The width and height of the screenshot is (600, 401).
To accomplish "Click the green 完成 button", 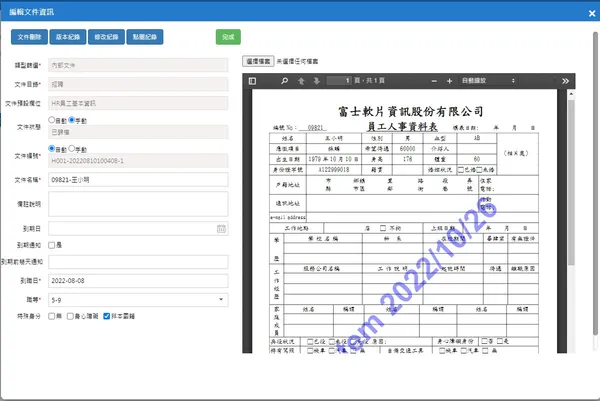I will [228, 37].
